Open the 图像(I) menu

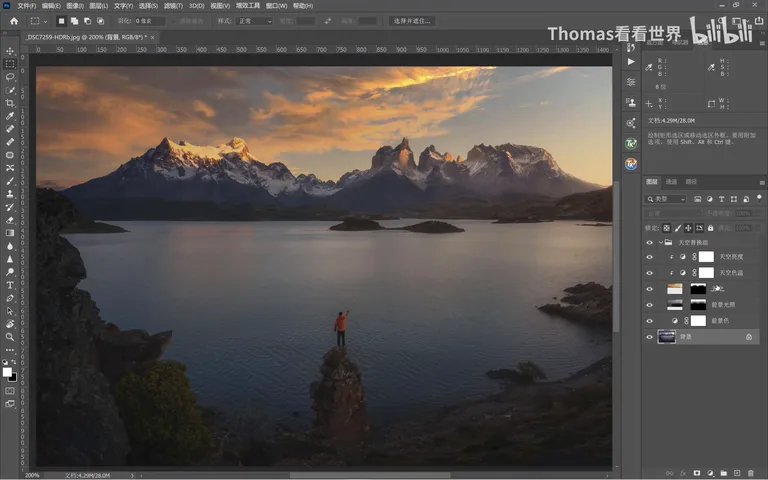pyautogui.click(x=75, y=6)
